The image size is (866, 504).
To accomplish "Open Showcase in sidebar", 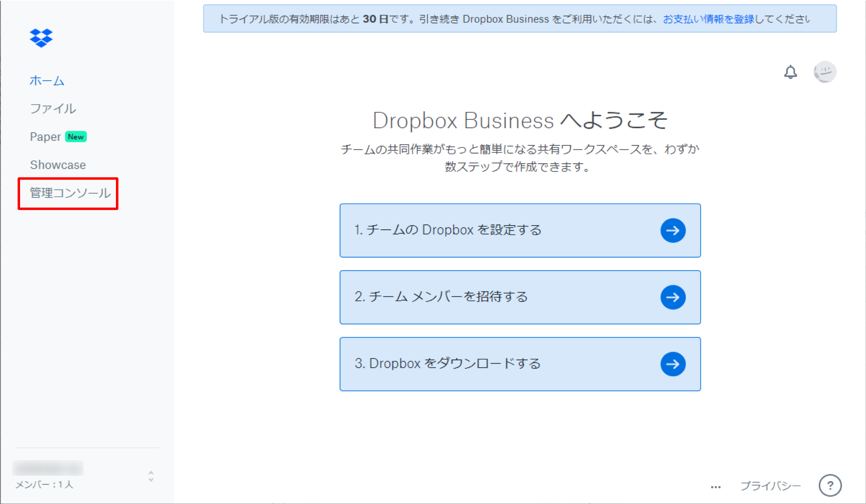I will point(58,165).
